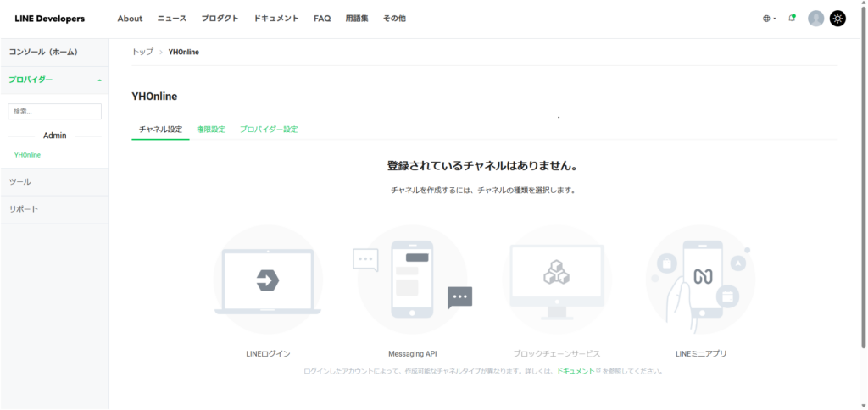This screenshot has height=410, width=868.
Task: Open the notifications bell
Action: pos(793,19)
